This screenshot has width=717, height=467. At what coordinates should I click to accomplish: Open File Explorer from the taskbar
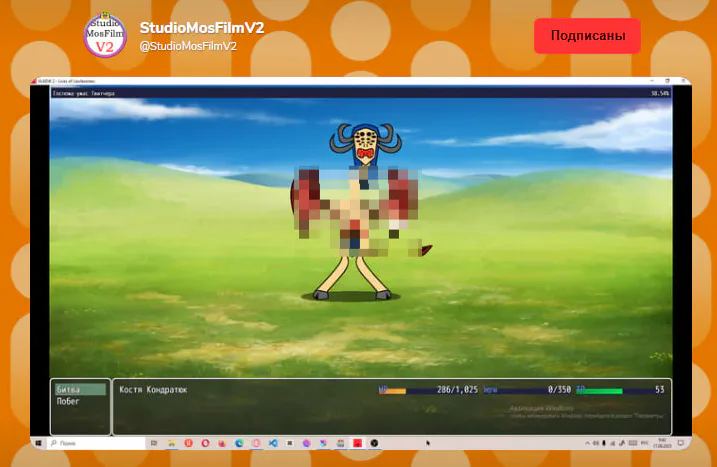point(171,443)
